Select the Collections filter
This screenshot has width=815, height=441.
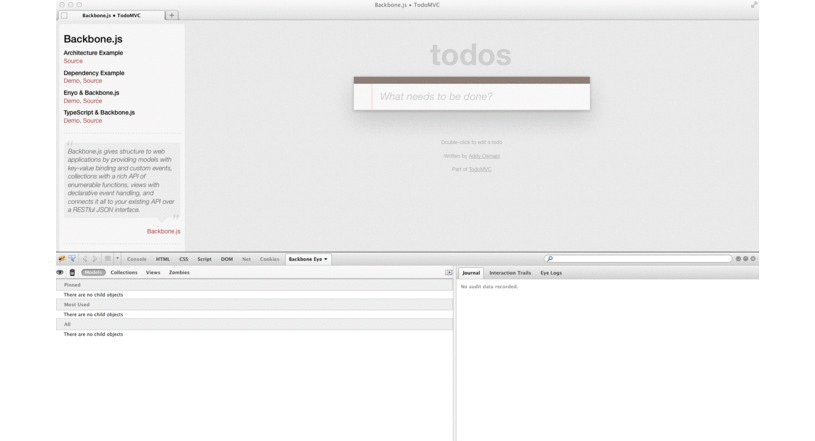tap(124, 273)
